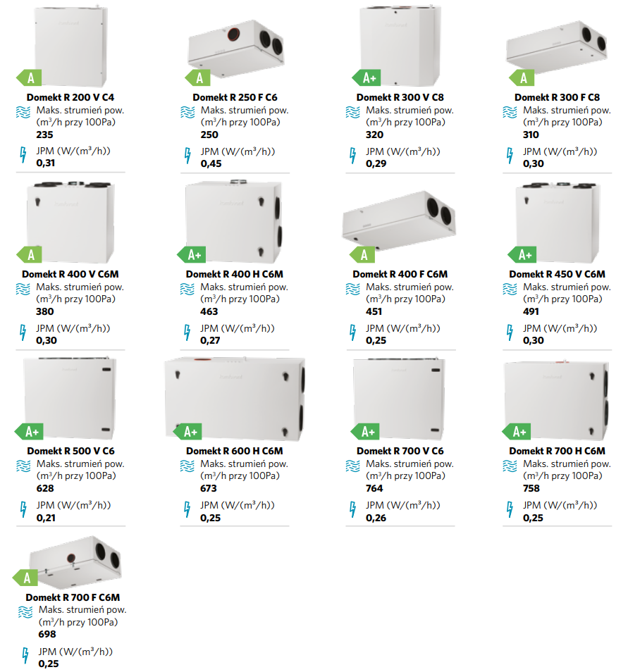Click the airflow wave icon under Domekt R 250 F C6
628x672 pixels.
click(187, 112)
